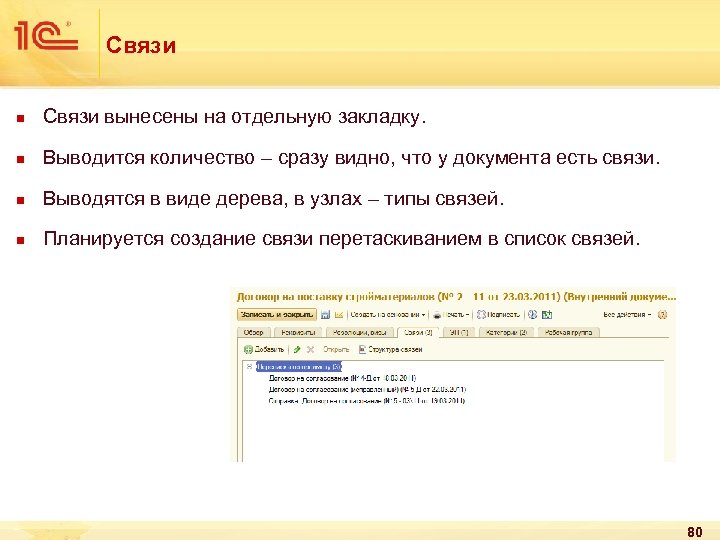The height and width of the screenshot is (540, 720).
Task: Click the globe icon in the toolbar
Action: 532,315
